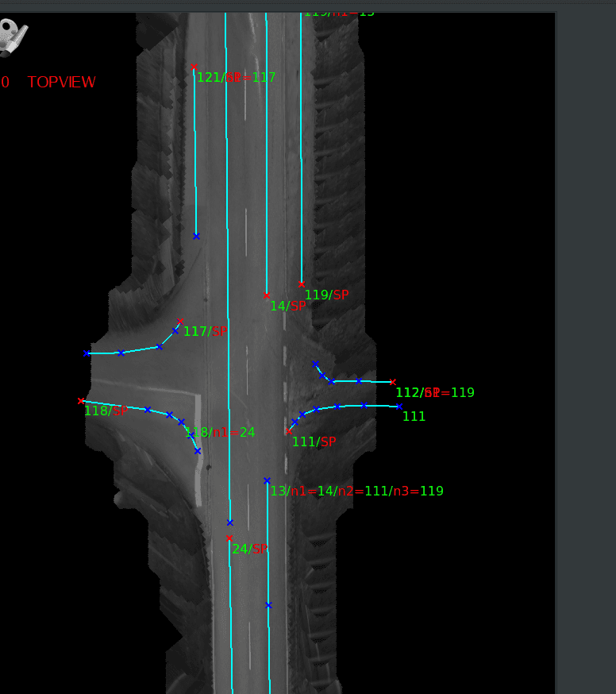Viewport: 616px width, 694px height.
Task: Select the 14/SP lane label
Action: [287, 306]
